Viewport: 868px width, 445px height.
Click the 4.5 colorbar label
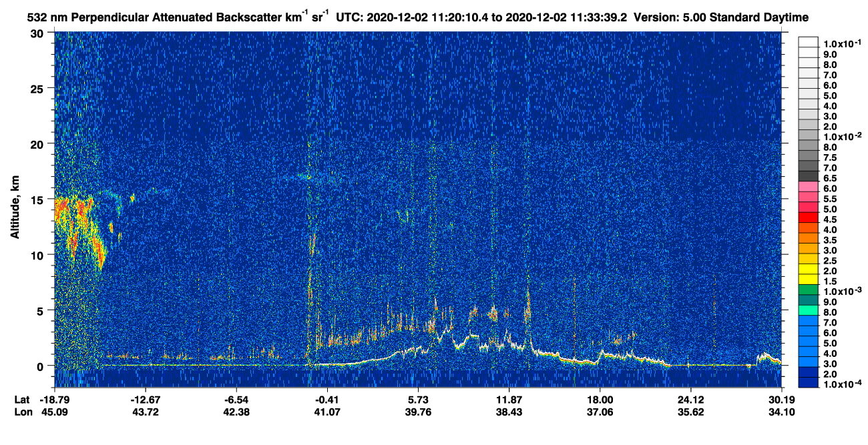[829, 219]
